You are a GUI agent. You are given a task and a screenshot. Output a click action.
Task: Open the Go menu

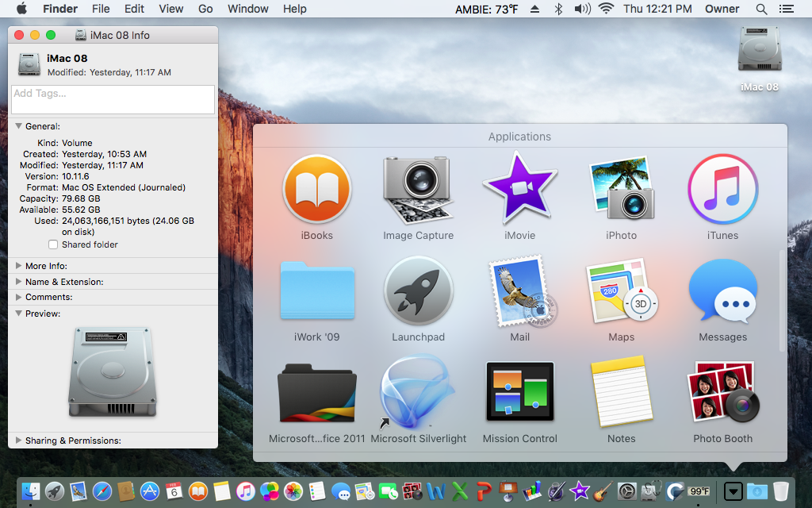pos(205,9)
